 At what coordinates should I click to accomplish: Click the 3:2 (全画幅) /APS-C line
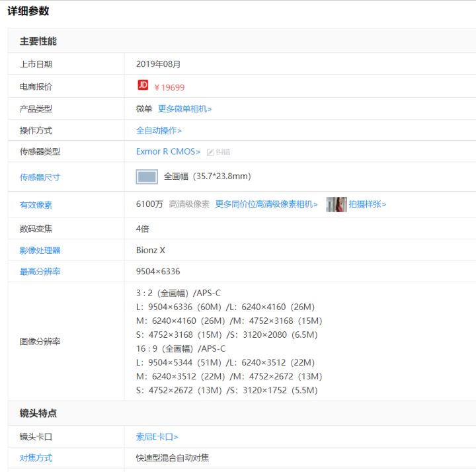click(178, 294)
